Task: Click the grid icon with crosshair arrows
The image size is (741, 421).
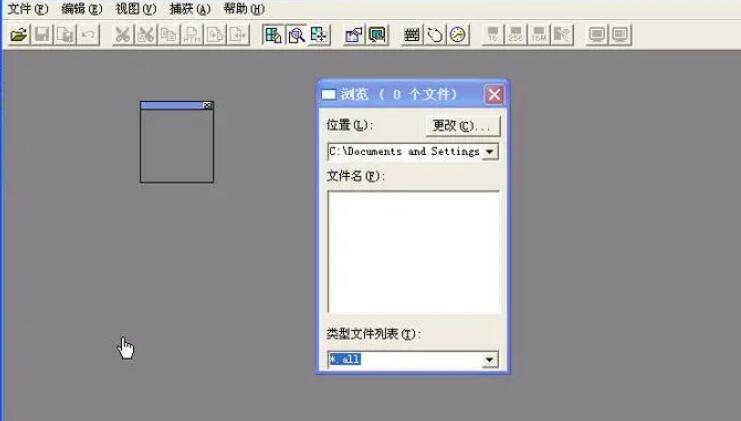Action: [319, 35]
